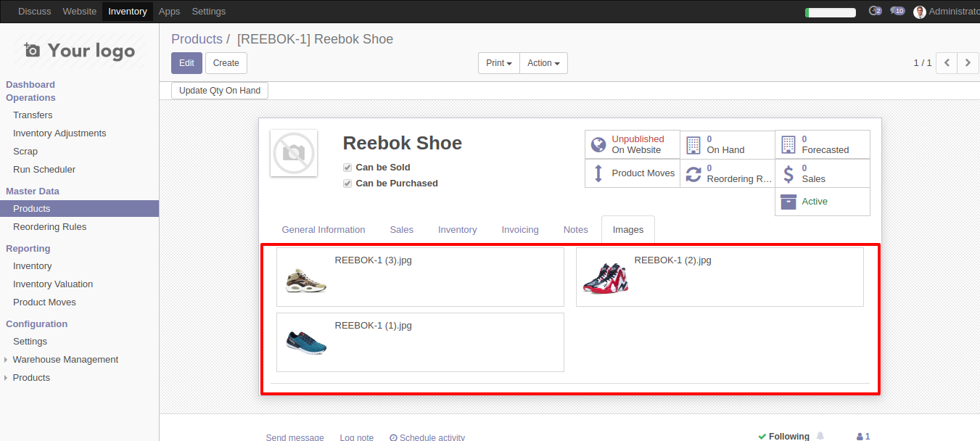This screenshot has height=441, width=980.
Task: Open the REEBOK-1 (1).jpg blue shoe thumbnail
Action: (x=306, y=342)
